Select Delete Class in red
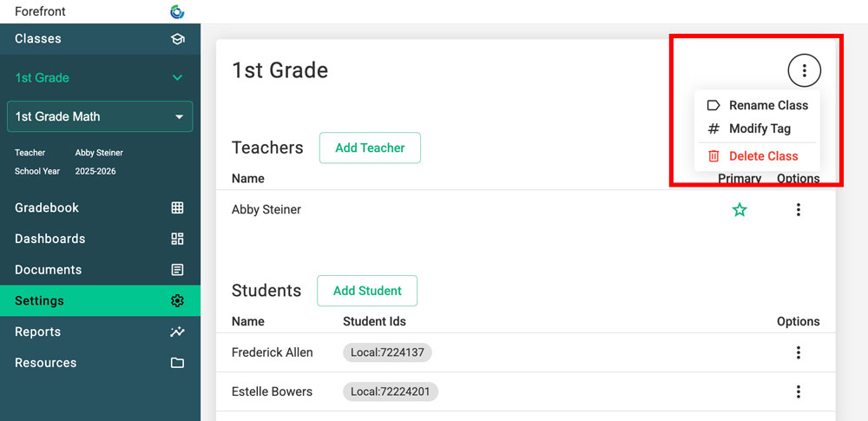 tap(762, 156)
